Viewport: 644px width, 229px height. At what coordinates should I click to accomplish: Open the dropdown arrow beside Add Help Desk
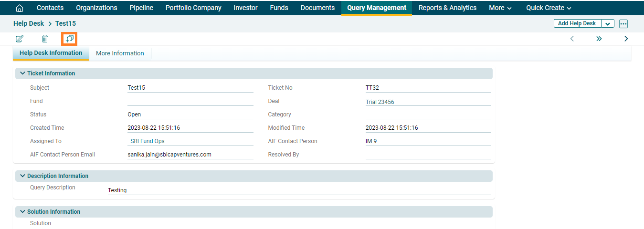(x=608, y=24)
